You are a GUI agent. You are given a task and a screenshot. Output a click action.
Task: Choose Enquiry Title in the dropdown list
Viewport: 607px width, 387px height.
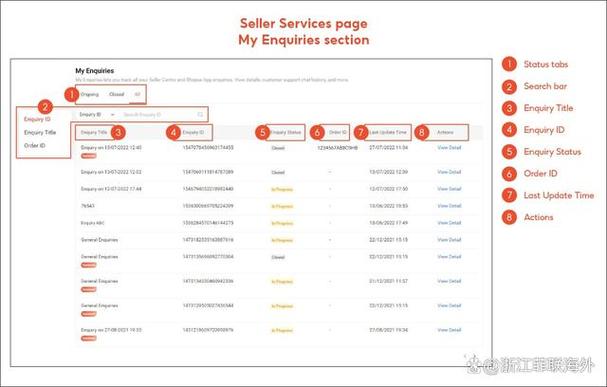click(x=40, y=132)
